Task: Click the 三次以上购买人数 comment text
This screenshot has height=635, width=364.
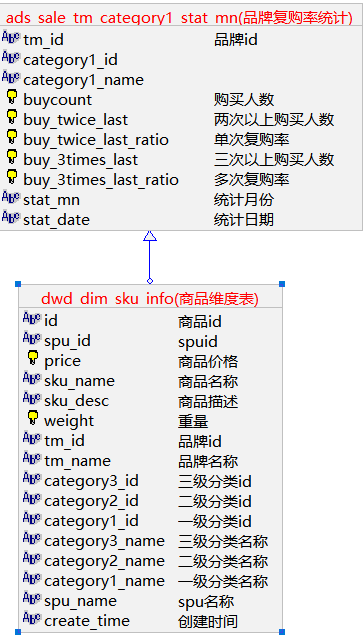Action: click(x=274, y=160)
